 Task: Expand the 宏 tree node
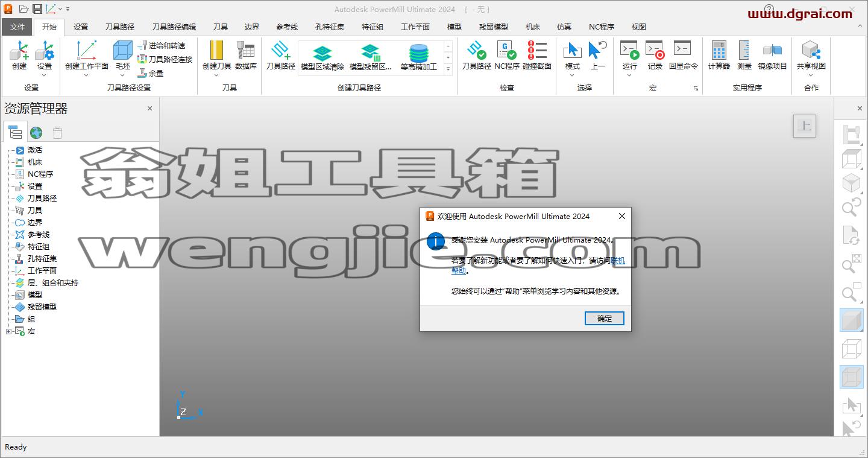8,331
